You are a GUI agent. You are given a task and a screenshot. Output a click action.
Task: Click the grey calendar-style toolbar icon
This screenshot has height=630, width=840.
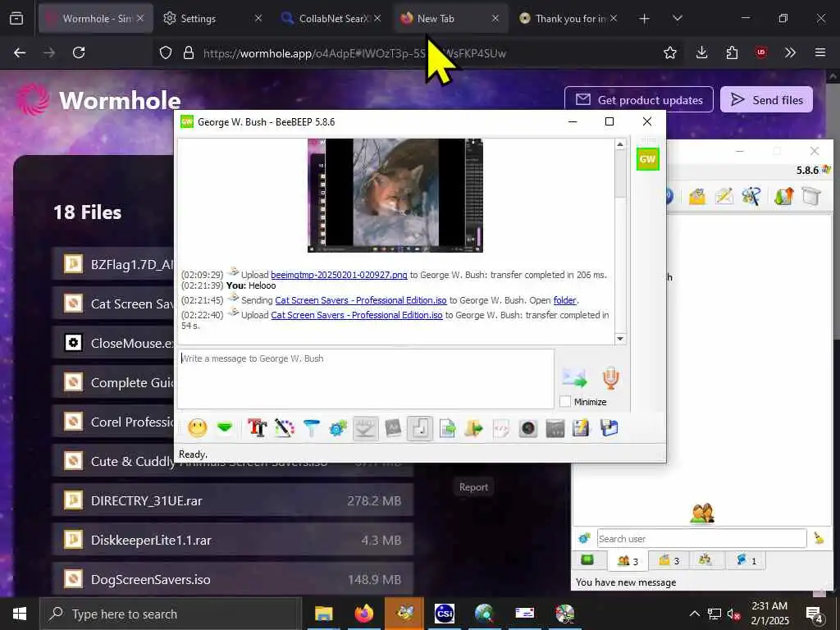click(x=555, y=428)
